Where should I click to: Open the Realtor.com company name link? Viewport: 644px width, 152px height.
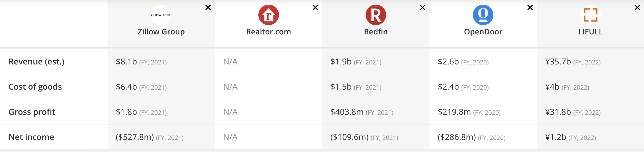(x=269, y=32)
